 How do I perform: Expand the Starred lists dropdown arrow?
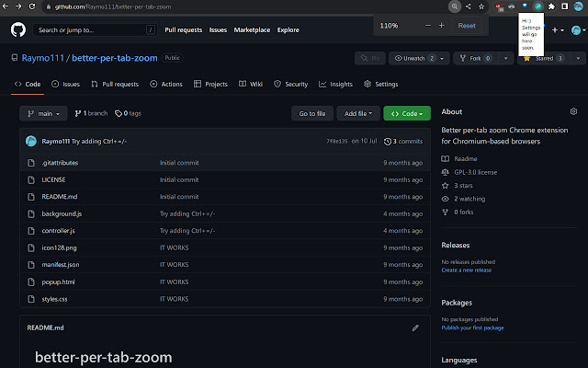(x=578, y=58)
